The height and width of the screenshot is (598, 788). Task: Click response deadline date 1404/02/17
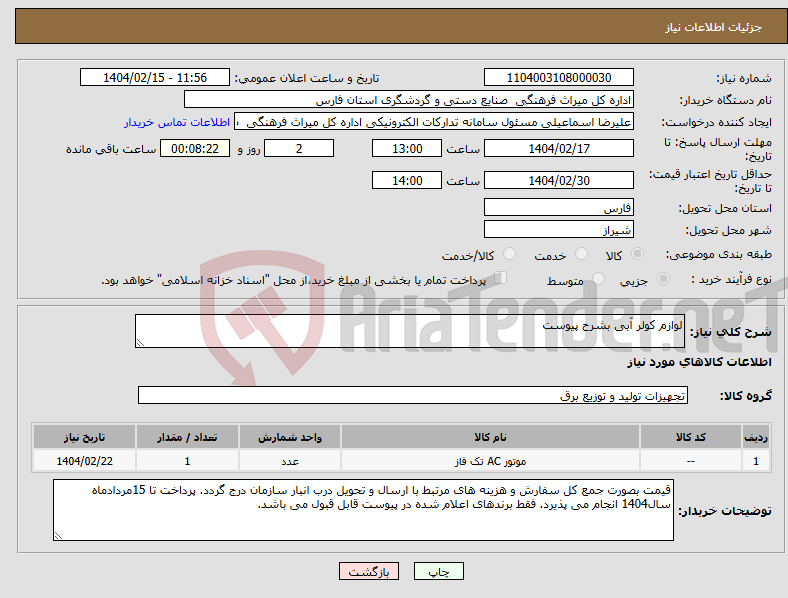tap(558, 148)
